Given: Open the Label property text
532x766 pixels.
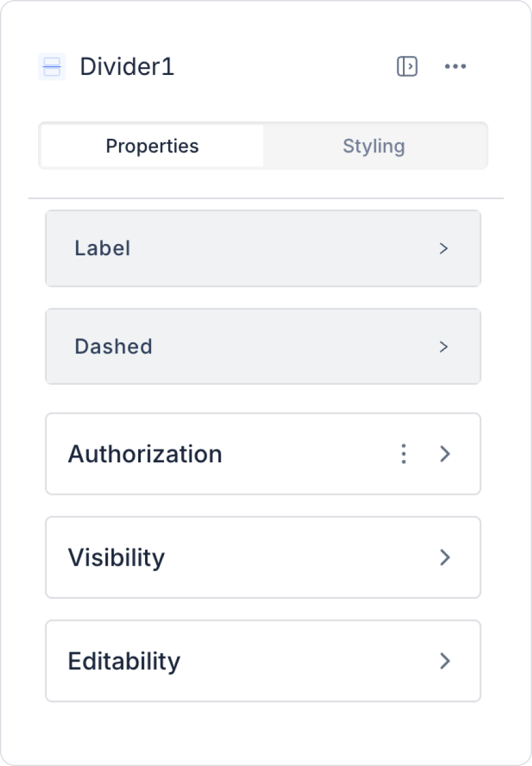Looking at the screenshot, I should [x=103, y=248].
